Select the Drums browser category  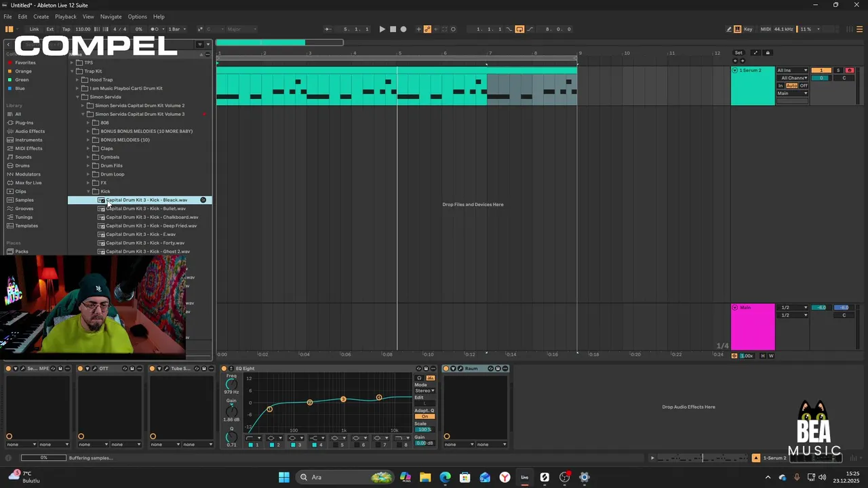[22, 165]
